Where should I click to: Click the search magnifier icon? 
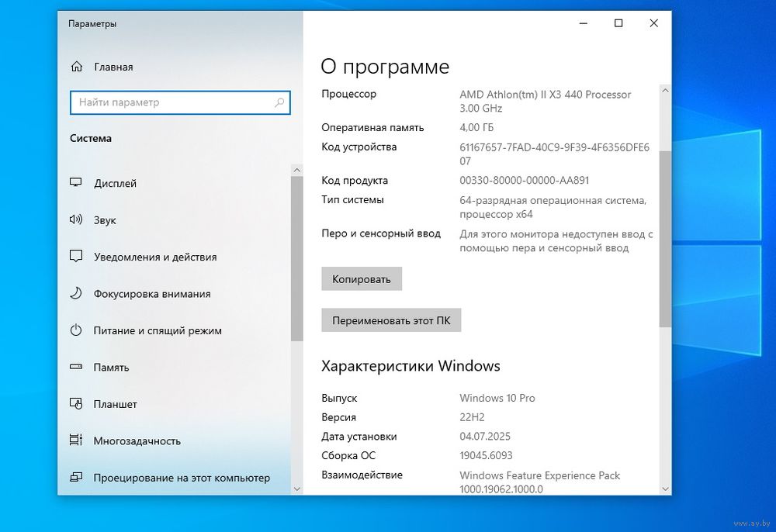(x=279, y=102)
